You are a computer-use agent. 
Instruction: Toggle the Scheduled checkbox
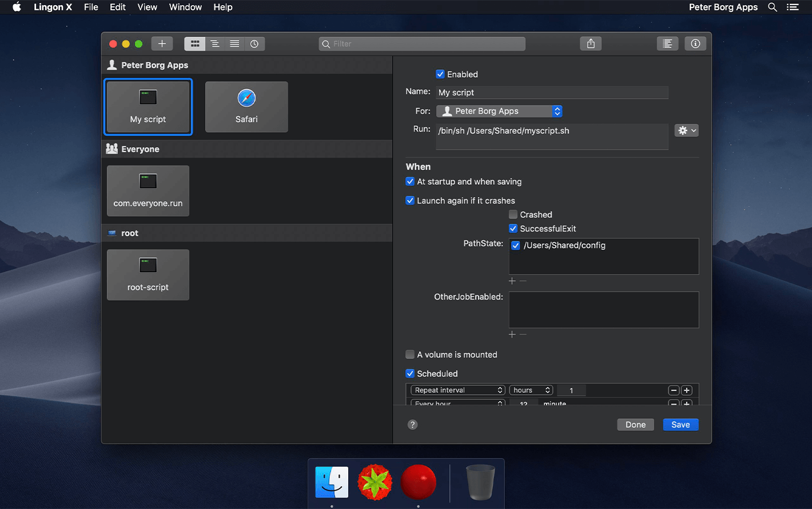click(410, 373)
